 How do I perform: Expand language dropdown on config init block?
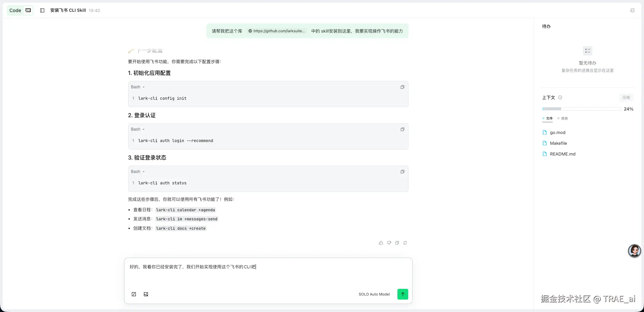coord(138,87)
